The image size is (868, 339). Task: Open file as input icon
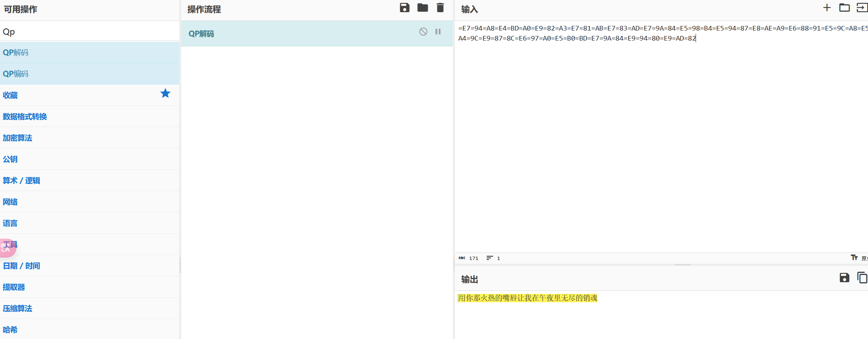tap(862, 8)
